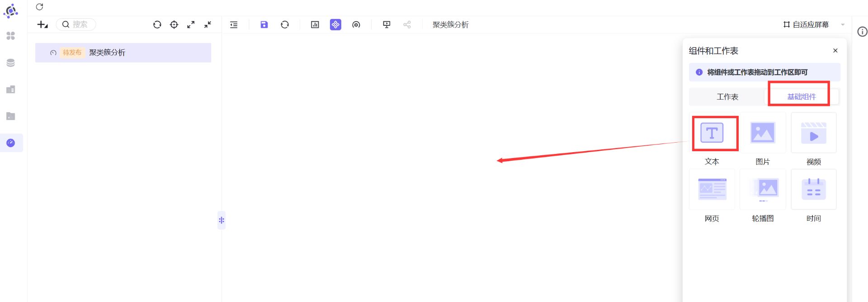
Task: Select the 聚类簇分析 tree item
Action: pos(123,53)
